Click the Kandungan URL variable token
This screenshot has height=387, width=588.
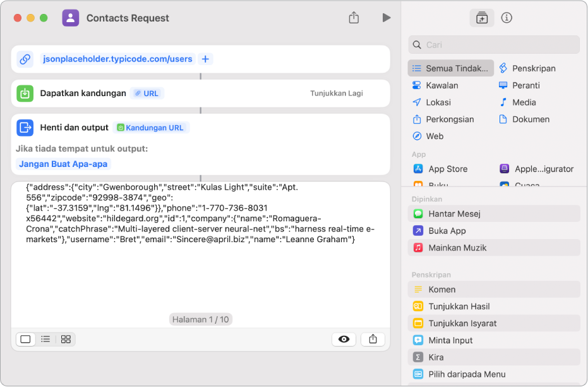click(151, 127)
